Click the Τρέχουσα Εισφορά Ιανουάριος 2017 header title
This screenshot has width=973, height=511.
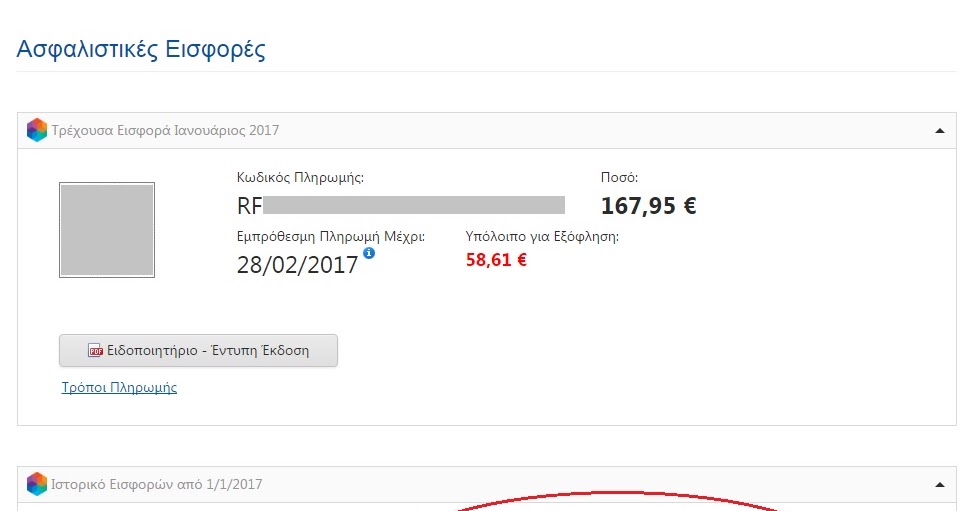point(165,130)
